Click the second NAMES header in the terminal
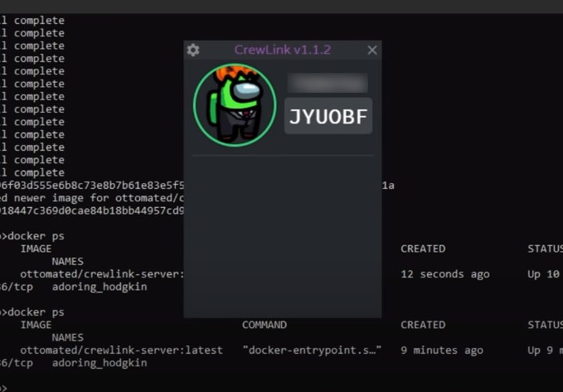The image size is (563, 392). click(x=68, y=337)
